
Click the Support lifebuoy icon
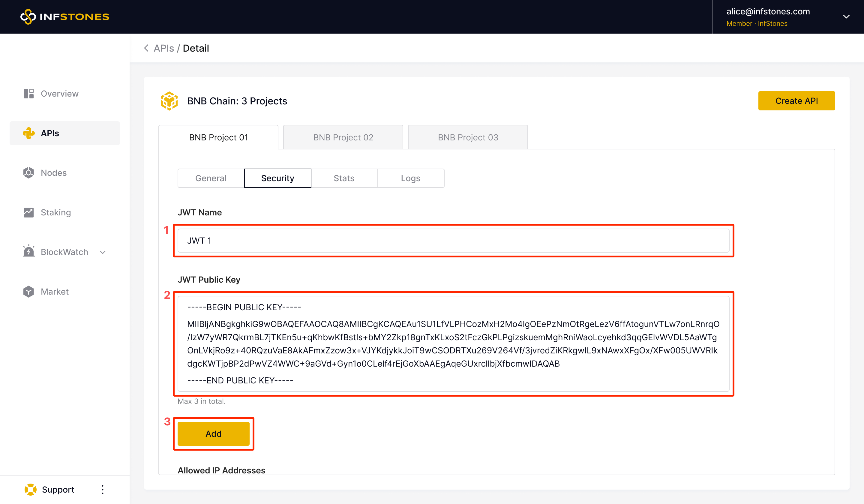(x=31, y=489)
